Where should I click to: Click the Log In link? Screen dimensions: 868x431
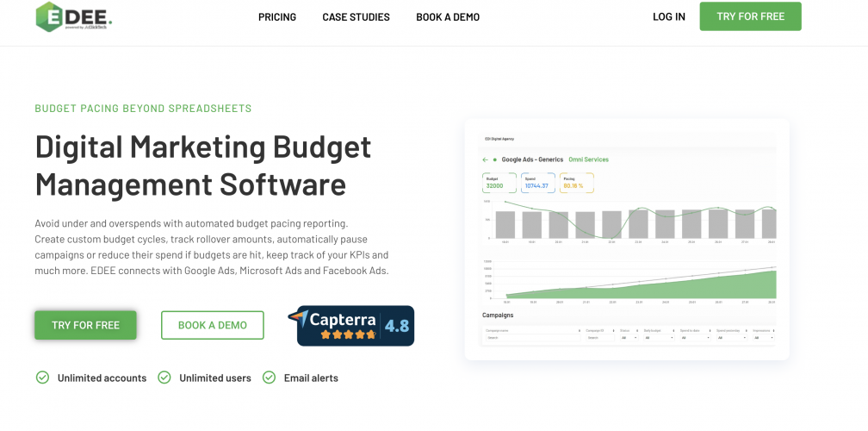point(669,16)
